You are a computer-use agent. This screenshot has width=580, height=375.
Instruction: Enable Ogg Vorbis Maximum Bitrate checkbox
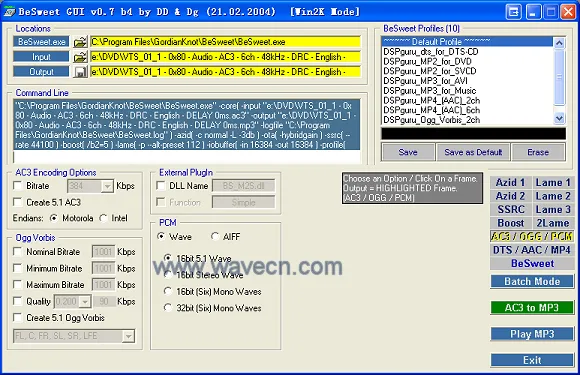pos(17,284)
